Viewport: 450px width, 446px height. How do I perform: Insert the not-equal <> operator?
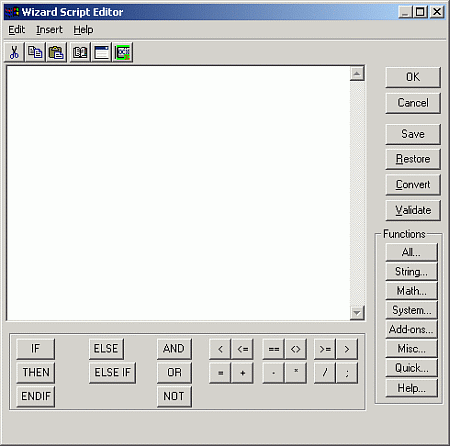[x=295, y=349]
